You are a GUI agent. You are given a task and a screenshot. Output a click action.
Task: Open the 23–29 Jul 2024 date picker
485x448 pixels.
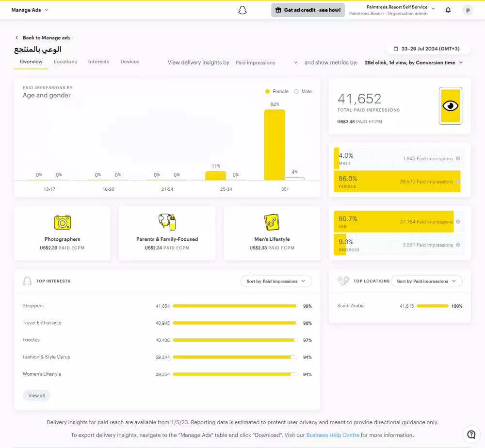point(428,49)
